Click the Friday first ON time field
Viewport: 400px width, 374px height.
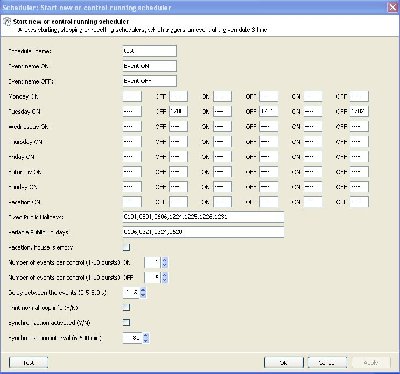(132, 157)
